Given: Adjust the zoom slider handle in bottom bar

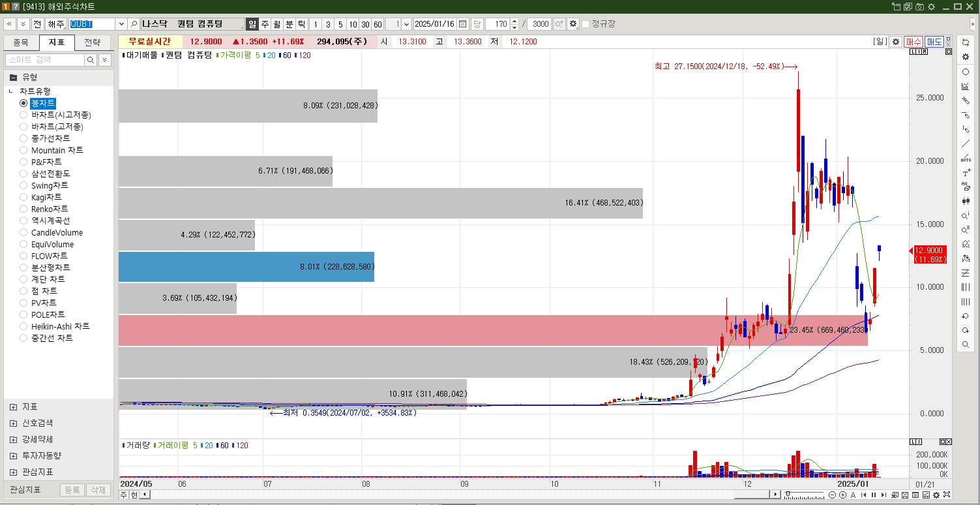Looking at the screenshot, I should coord(788,494).
